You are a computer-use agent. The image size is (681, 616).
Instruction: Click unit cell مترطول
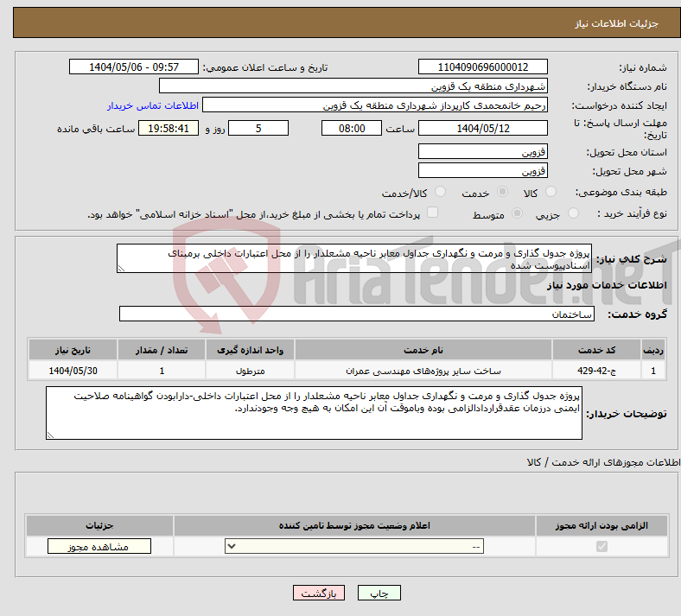click(250, 371)
